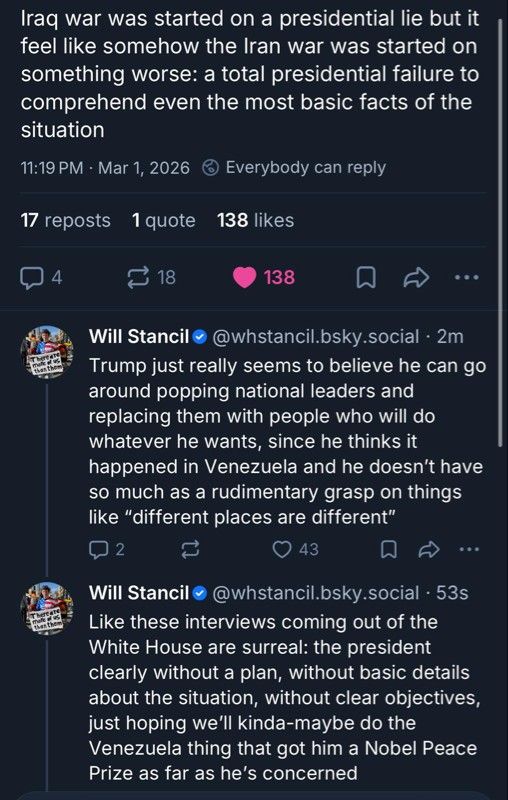Share the main post via arrow icon
508x800 pixels.
pos(416,278)
